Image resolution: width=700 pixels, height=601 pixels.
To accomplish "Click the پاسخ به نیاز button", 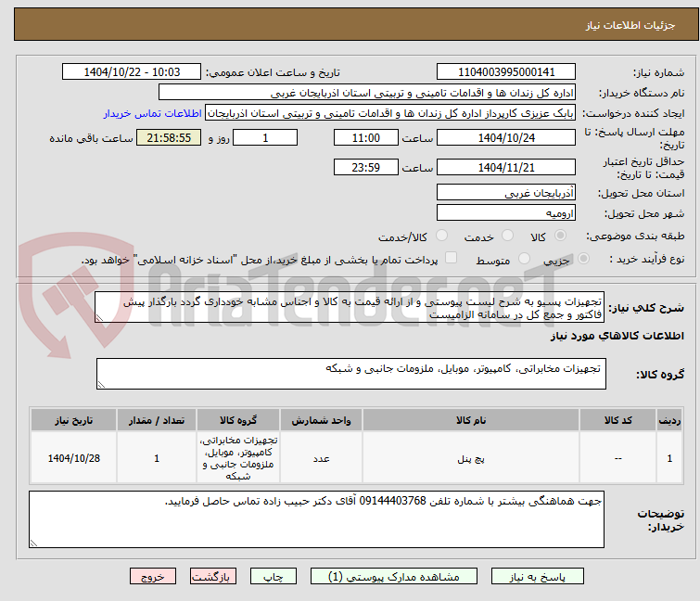I will click(537, 577).
